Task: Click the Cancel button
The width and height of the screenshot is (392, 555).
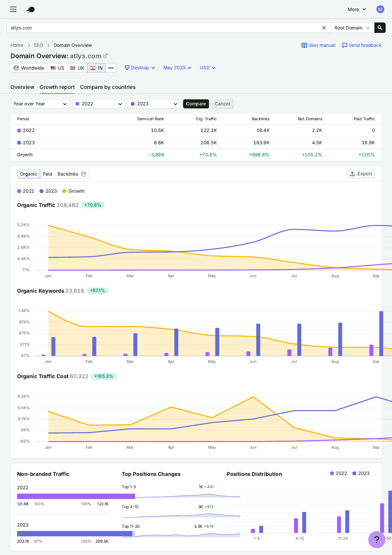Action: pos(222,104)
